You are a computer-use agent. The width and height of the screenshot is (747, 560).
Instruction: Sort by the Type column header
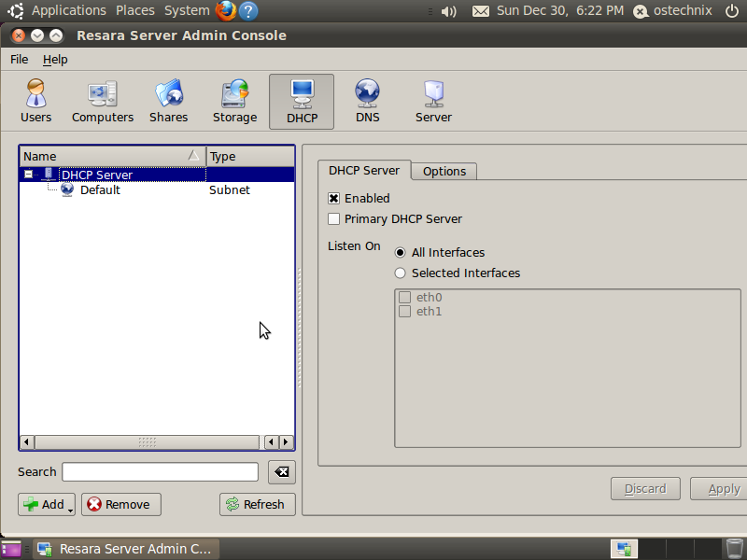(x=250, y=156)
